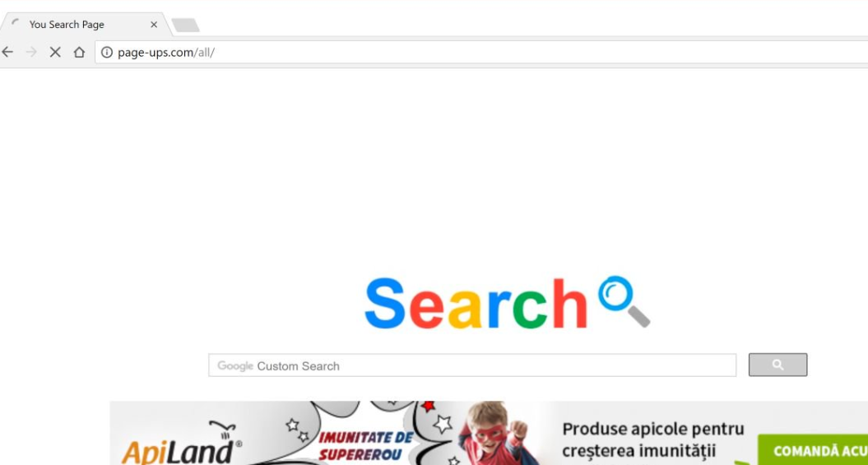The width and height of the screenshot is (868, 465).
Task: View site information circle icon
Action: (x=107, y=53)
